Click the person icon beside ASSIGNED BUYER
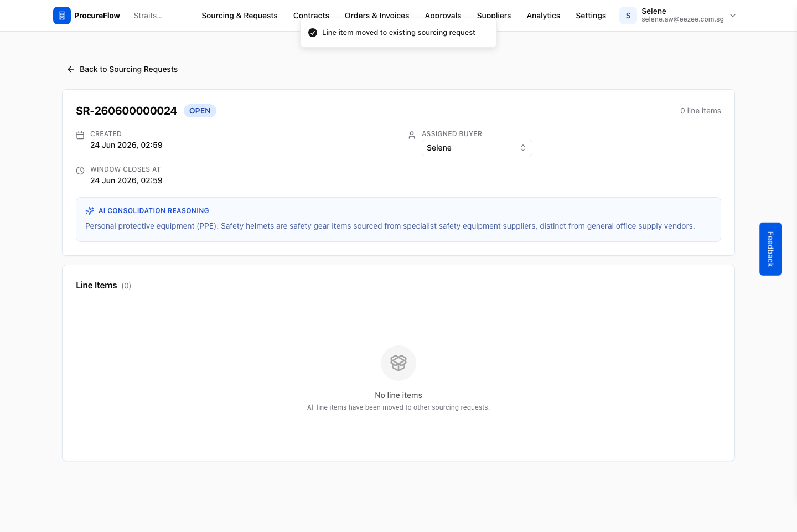 (412, 135)
